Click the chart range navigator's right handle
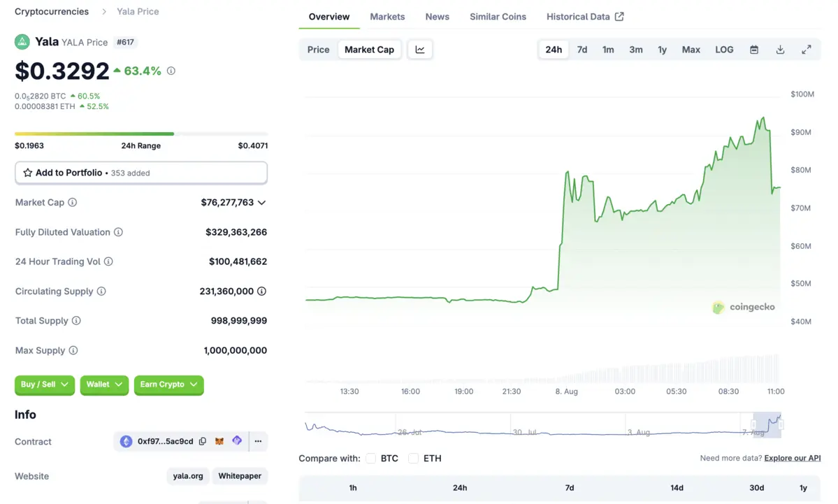The width and height of the screenshot is (838, 504). tap(781, 424)
